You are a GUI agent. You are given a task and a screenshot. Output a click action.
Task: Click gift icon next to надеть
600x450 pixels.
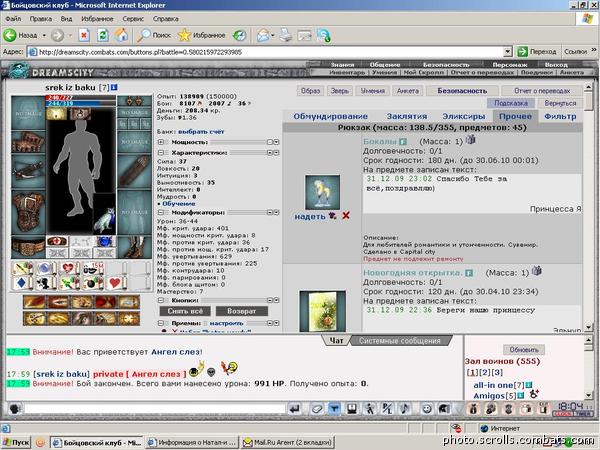point(332,216)
